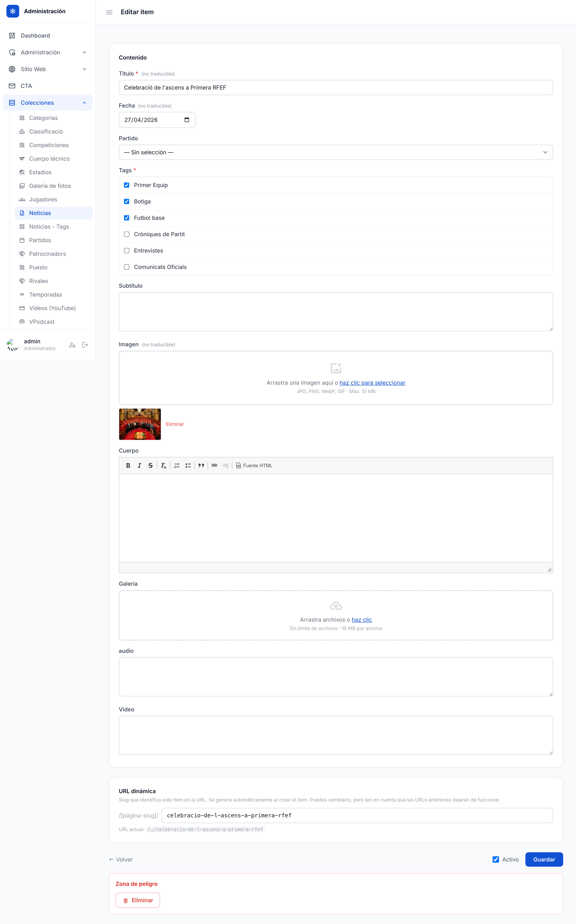
Task: Apply Bold in the Cuerpo editor
Action: click(x=128, y=465)
